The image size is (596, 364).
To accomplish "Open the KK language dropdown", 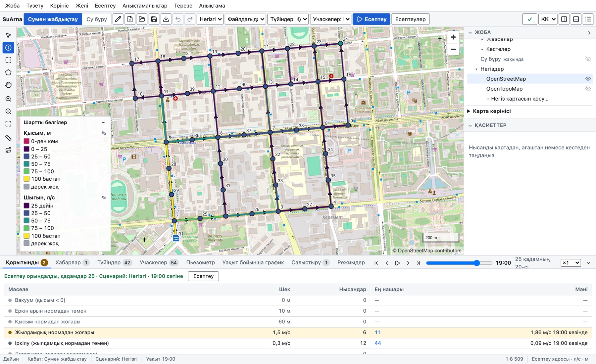I will (548, 19).
